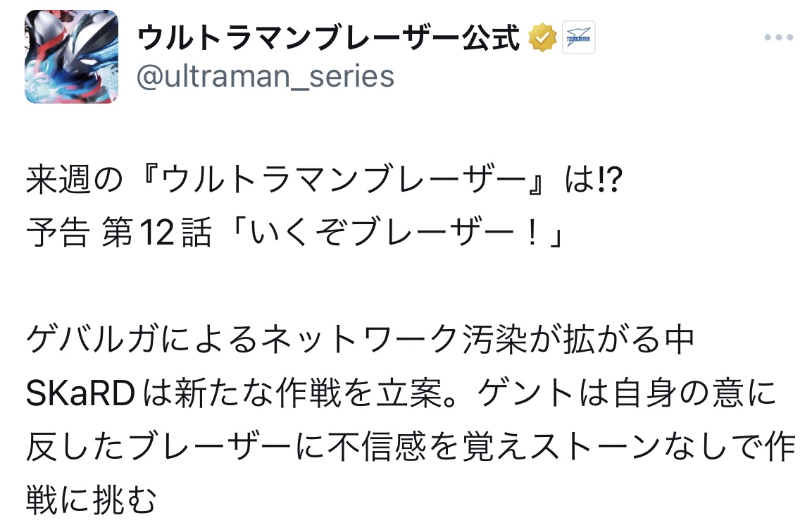Open the three-dot more options menu

coord(778,38)
